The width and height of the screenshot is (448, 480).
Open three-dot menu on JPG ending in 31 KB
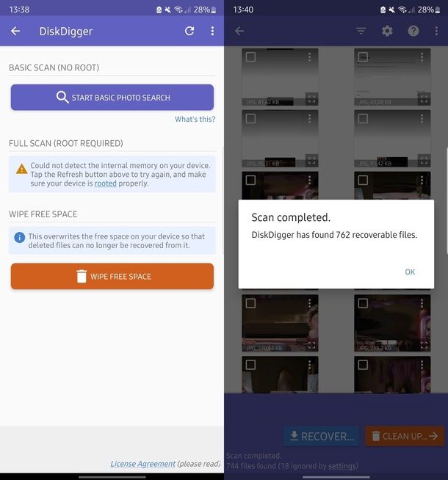310,119
